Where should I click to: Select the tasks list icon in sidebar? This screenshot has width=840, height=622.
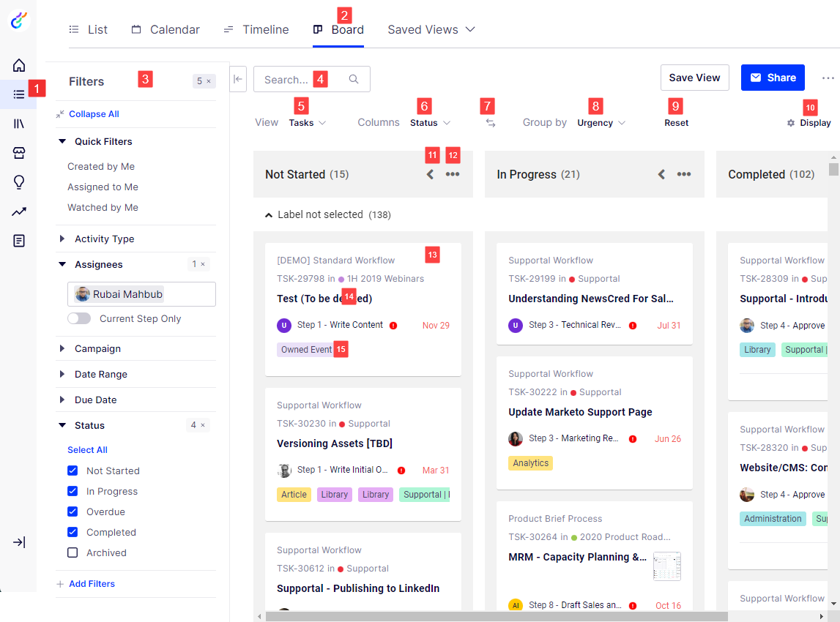[x=19, y=94]
